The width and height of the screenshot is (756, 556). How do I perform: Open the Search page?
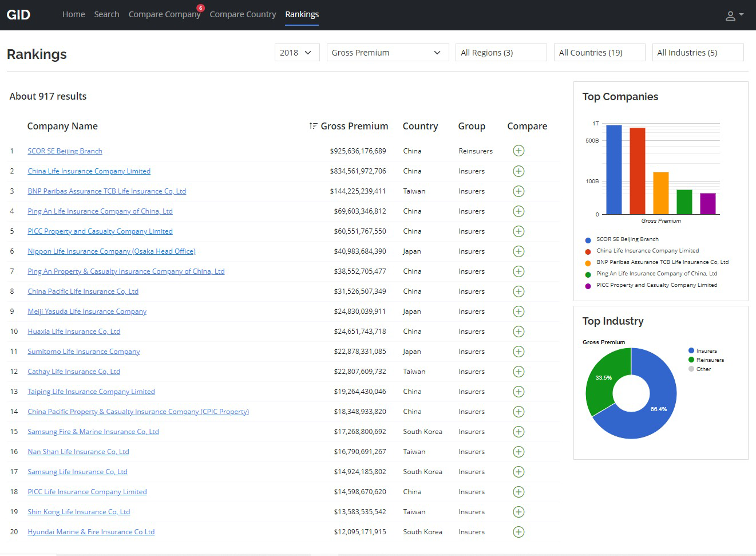pyautogui.click(x=106, y=14)
